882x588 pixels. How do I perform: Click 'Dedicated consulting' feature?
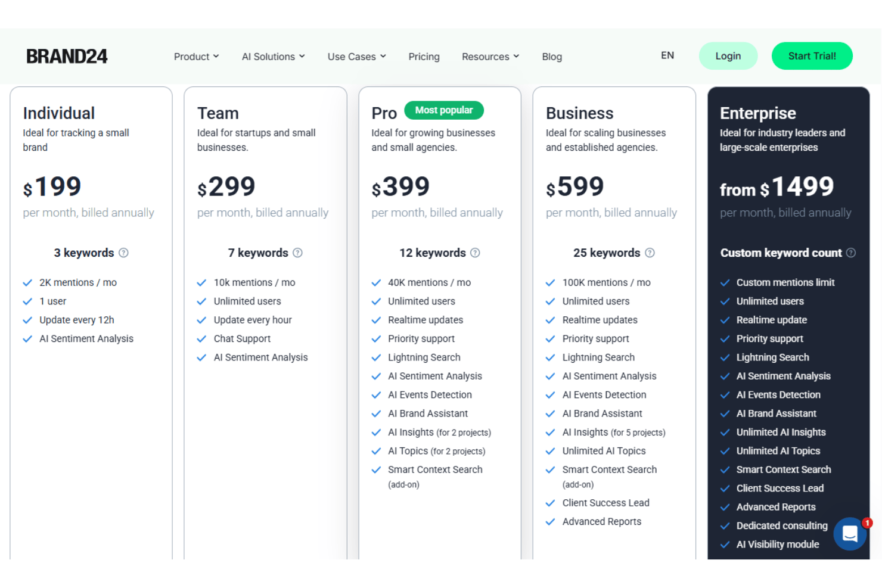pos(782,526)
